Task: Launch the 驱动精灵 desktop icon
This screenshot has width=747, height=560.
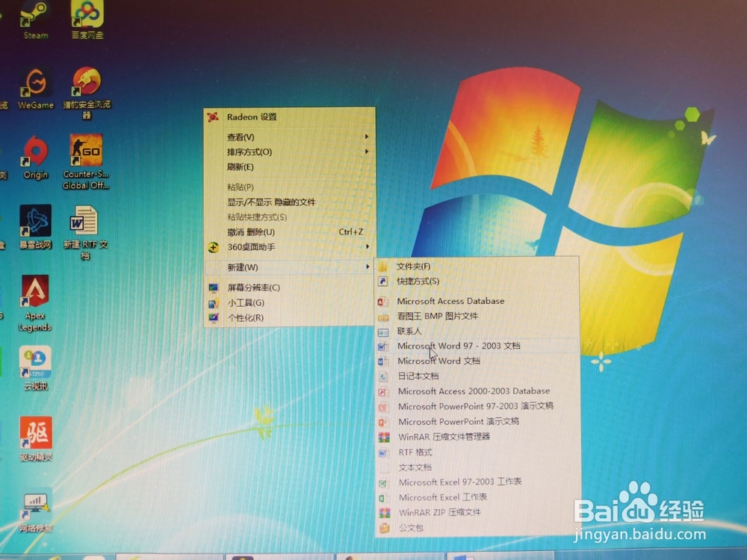Action: [36, 439]
